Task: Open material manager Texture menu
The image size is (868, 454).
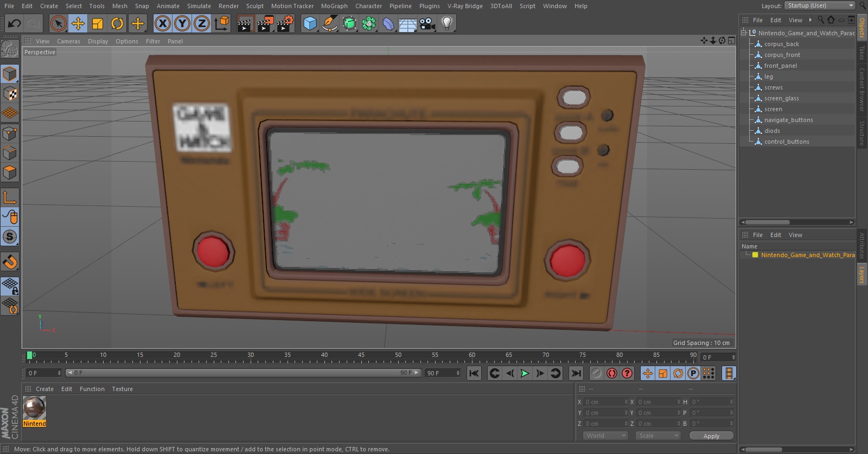Action: click(x=122, y=389)
